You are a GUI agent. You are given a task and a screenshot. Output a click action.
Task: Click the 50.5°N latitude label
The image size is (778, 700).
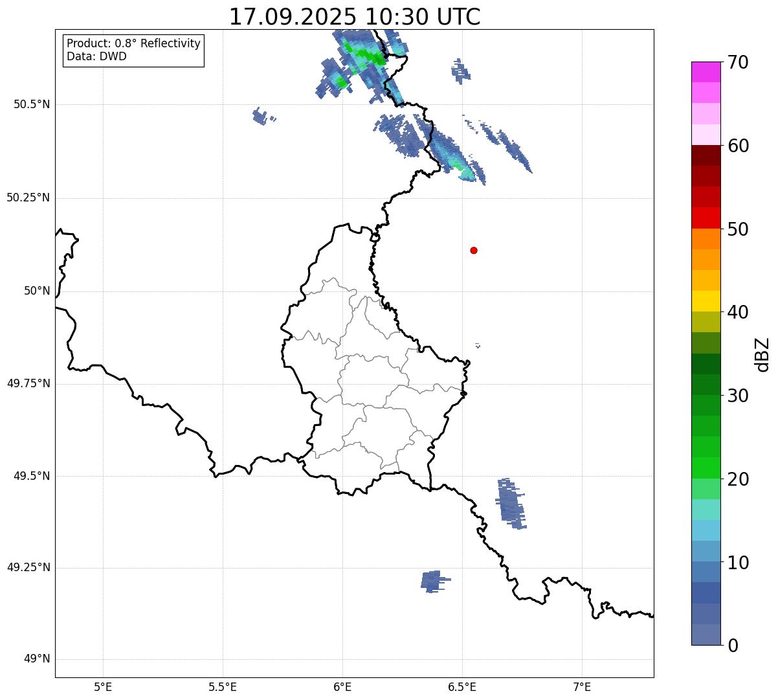point(32,104)
